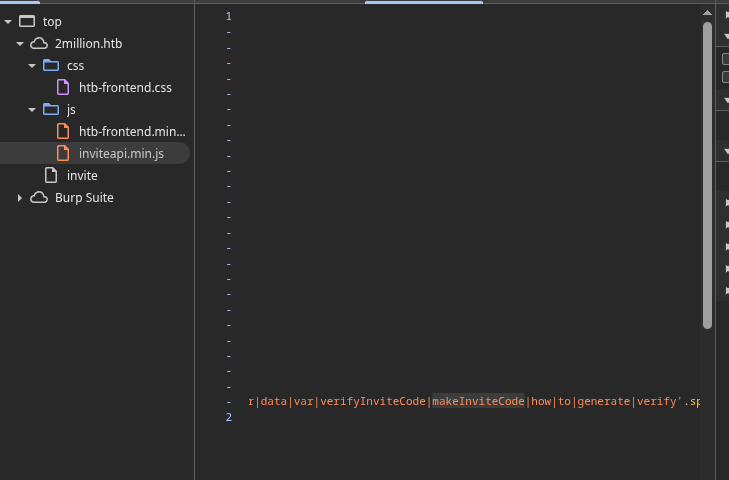Click the cloud icon next to Burp Suite
Viewport: 729px width, 480px height.
(x=39, y=198)
